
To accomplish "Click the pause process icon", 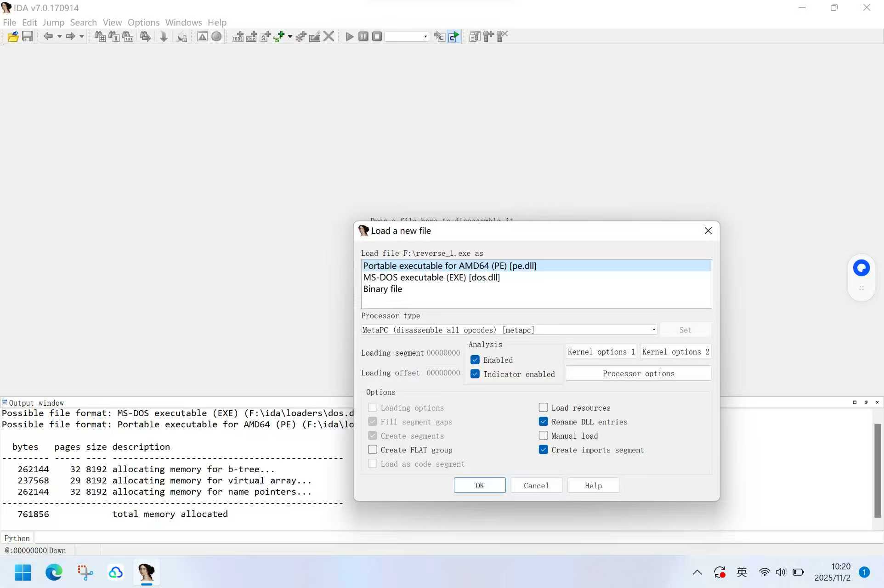I will click(x=363, y=37).
